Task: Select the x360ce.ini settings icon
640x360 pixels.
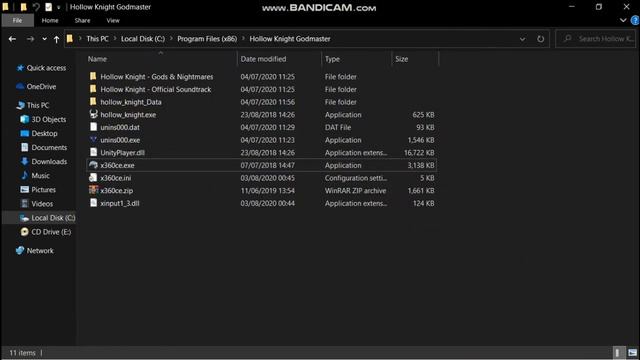Action: [x=93, y=178]
